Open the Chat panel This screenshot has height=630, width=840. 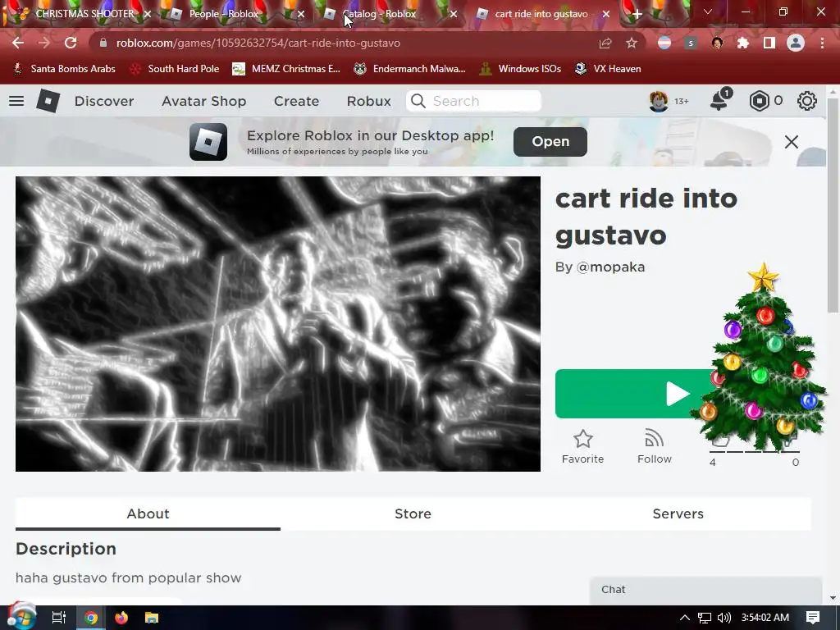tap(706, 590)
